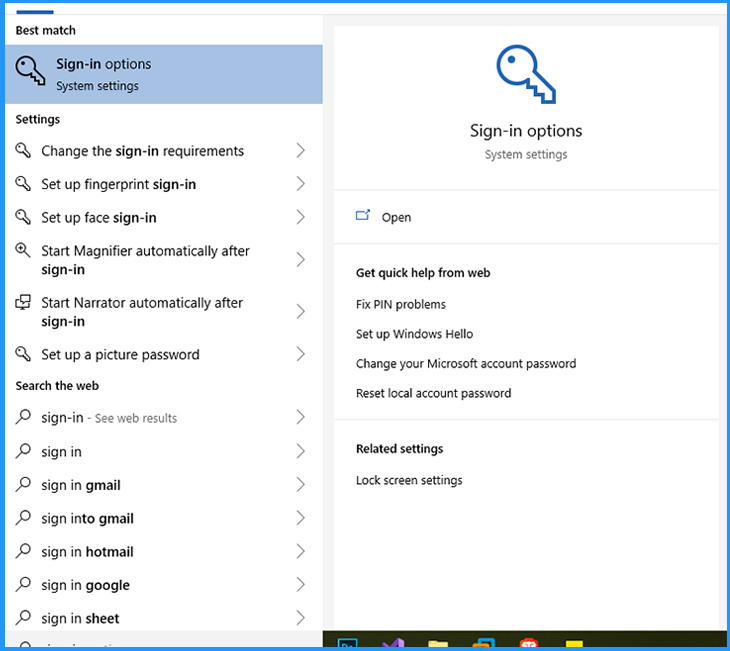Open Reset local account password link
The image size is (730, 651).
click(x=433, y=393)
